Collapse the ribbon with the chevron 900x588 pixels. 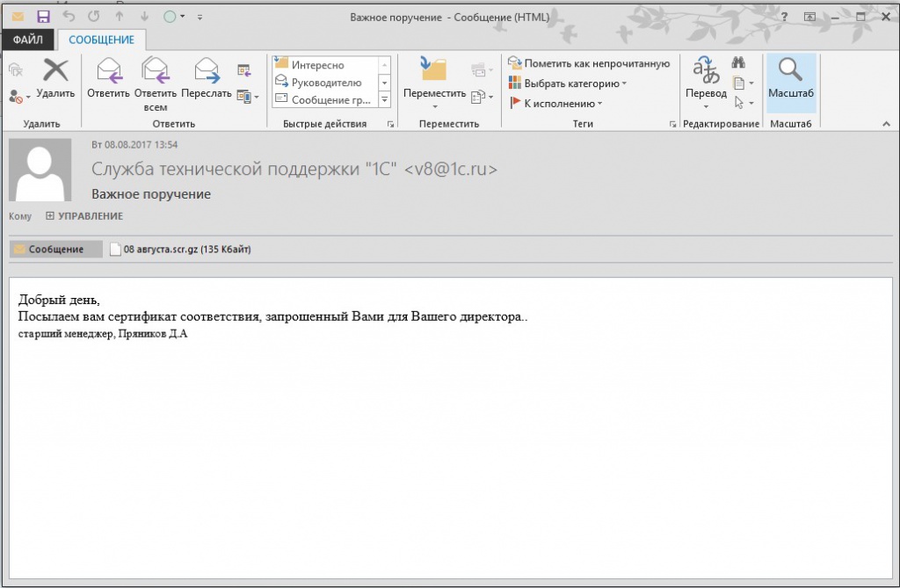pyautogui.click(x=886, y=124)
